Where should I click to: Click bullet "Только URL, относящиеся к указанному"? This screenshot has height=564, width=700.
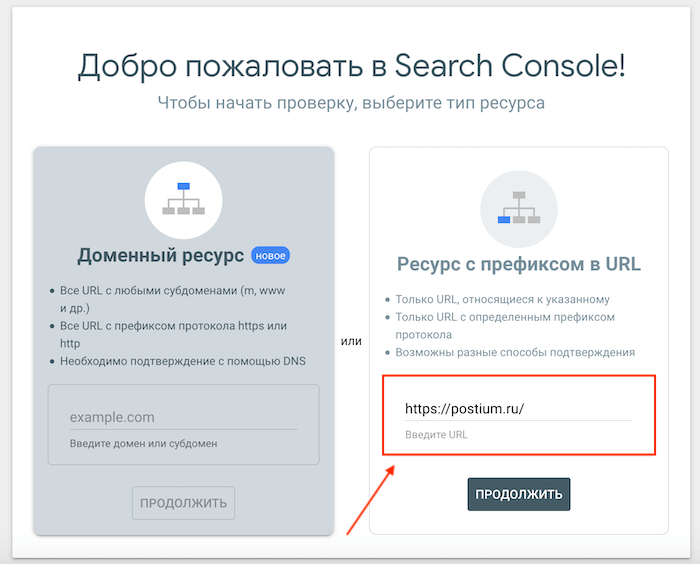coord(502,299)
